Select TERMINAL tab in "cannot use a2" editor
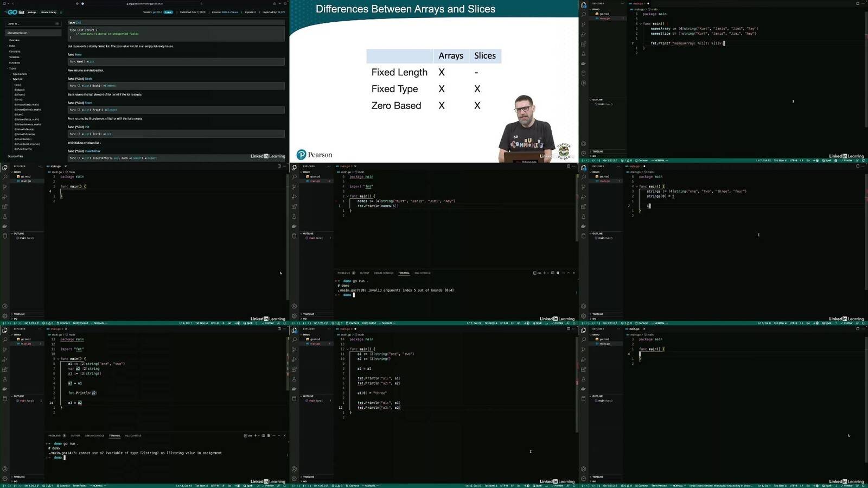 pyautogui.click(x=114, y=435)
